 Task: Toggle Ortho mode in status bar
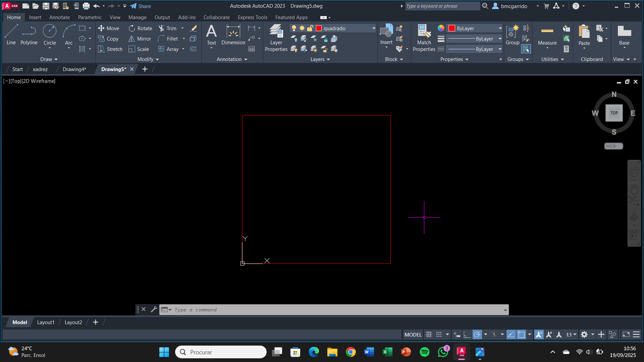coord(467,335)
